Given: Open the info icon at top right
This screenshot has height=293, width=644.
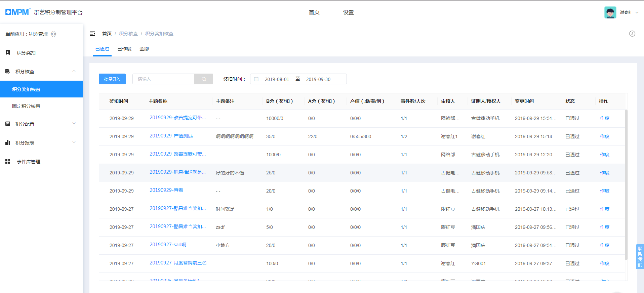Looking at the screenshot, I should (x=632, y=34).
